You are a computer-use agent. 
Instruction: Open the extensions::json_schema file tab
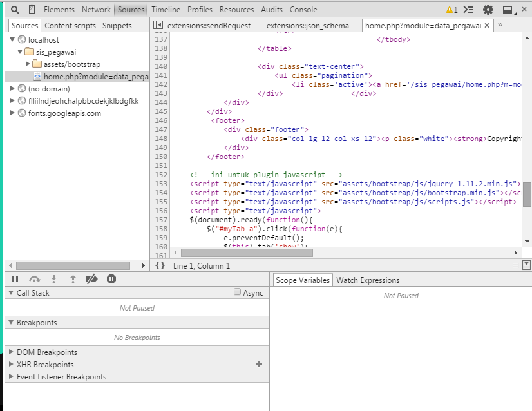pos(308,26)
